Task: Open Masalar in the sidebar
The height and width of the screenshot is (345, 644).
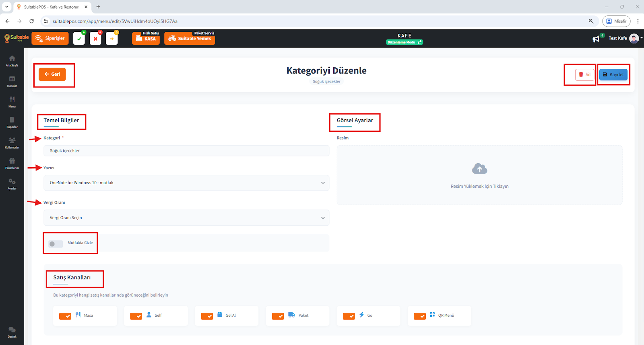Action: click(12, 81)
